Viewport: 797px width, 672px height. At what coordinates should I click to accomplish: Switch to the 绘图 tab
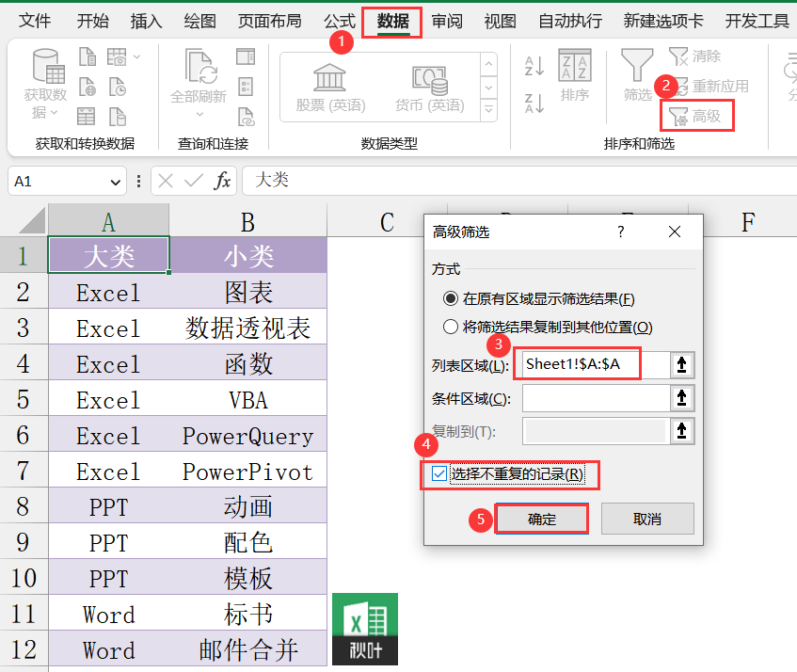(199, 21)
